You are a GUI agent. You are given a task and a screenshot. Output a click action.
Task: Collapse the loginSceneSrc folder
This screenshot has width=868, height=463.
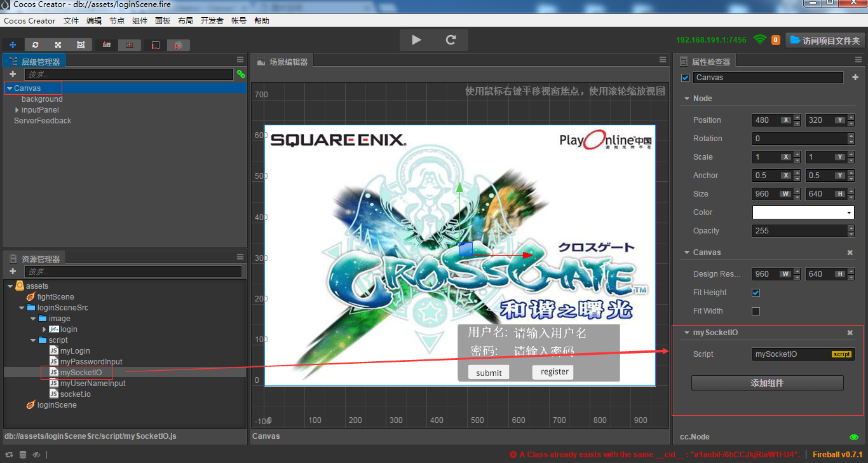(22, 308)
